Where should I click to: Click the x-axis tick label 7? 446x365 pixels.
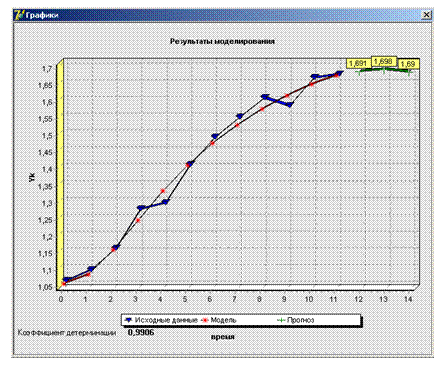click(x=234, y=299)
